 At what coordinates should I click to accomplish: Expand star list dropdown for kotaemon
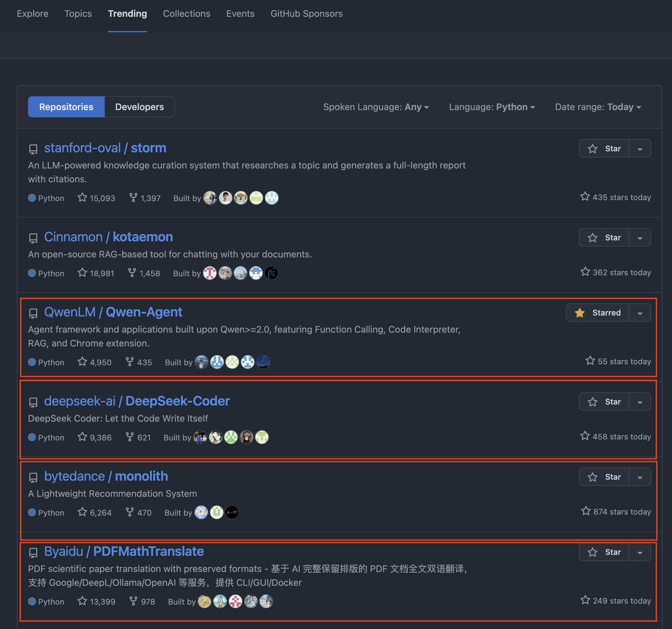point(640,238)
